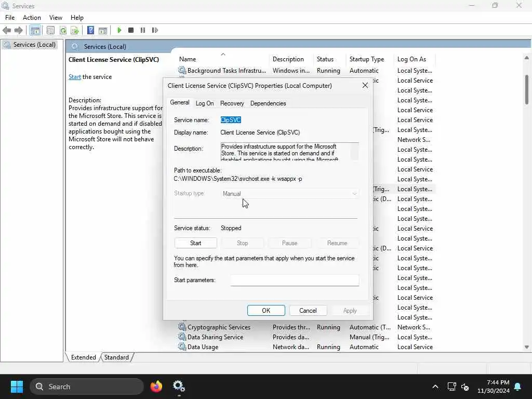The image size is (532, 399).
Task: Sort by the Name column header
Action: point(223,59)
